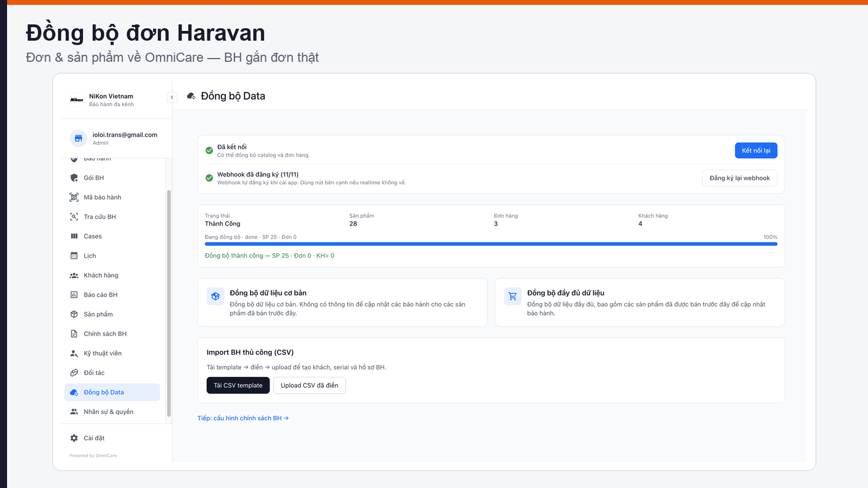Image resolution: width=868 pixels, height=488 pixels.
Task: Select the Cases column icon
Action: [x=74, y=236]
